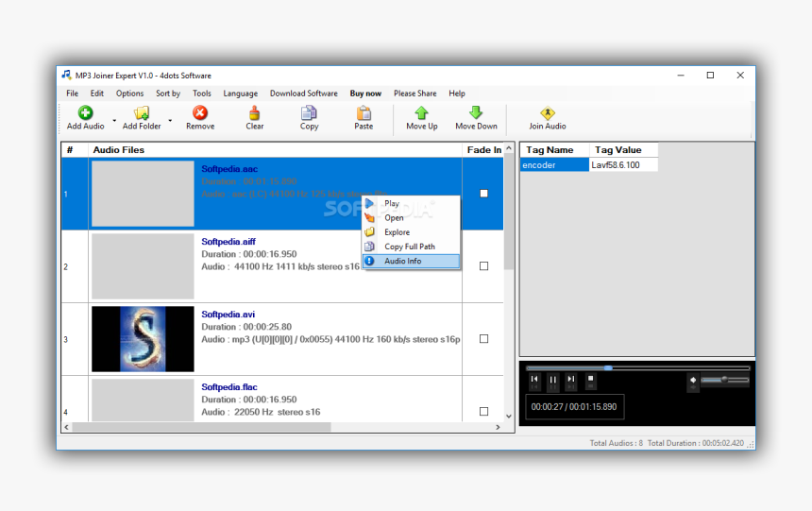
Task: Enable Fade In for Softpedia.avi
Action: [483, 338]
